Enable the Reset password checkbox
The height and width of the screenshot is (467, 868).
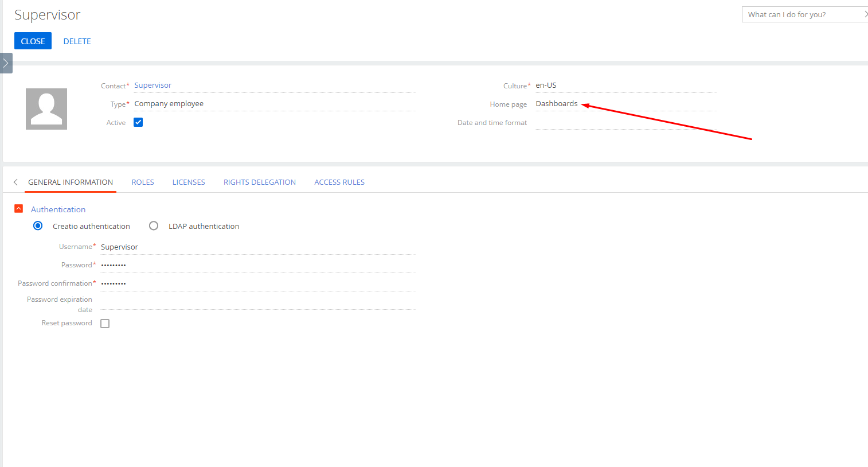pos(105,323)
